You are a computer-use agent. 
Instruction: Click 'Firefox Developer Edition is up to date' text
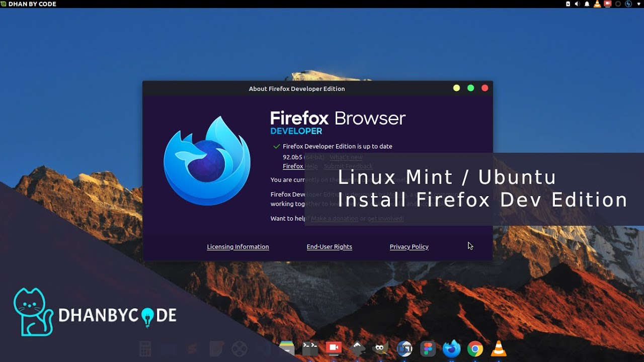[338, 146]
